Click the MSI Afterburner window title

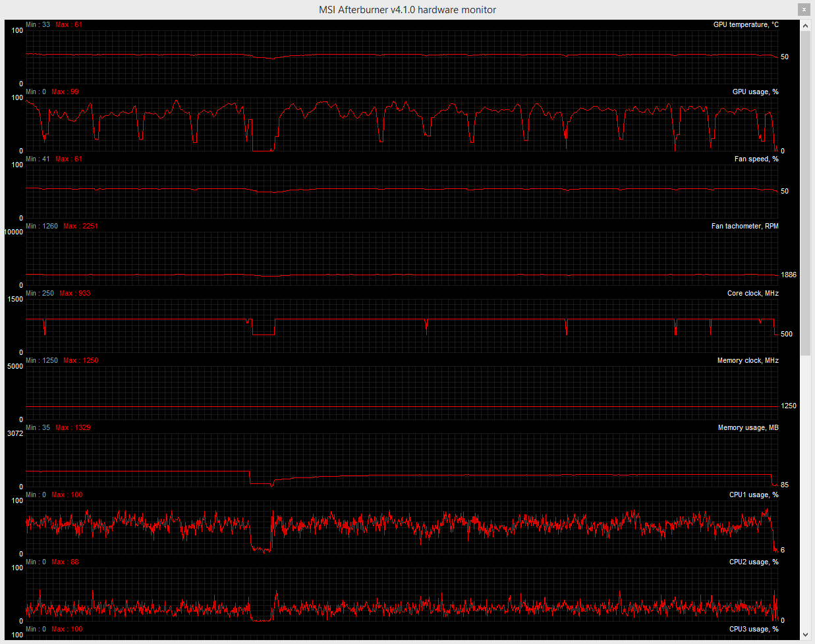click(x=407, y=9)
